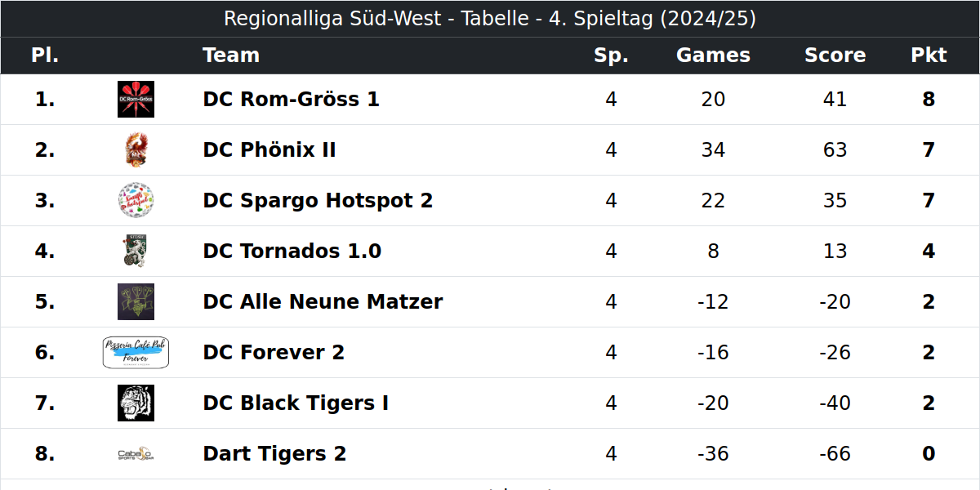
Task: Click the DC Alle Neune Matzer logo
Action: (x=136, y=302)
